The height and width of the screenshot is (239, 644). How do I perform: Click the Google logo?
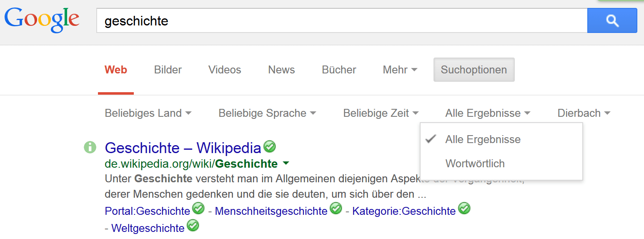(42, 20)
